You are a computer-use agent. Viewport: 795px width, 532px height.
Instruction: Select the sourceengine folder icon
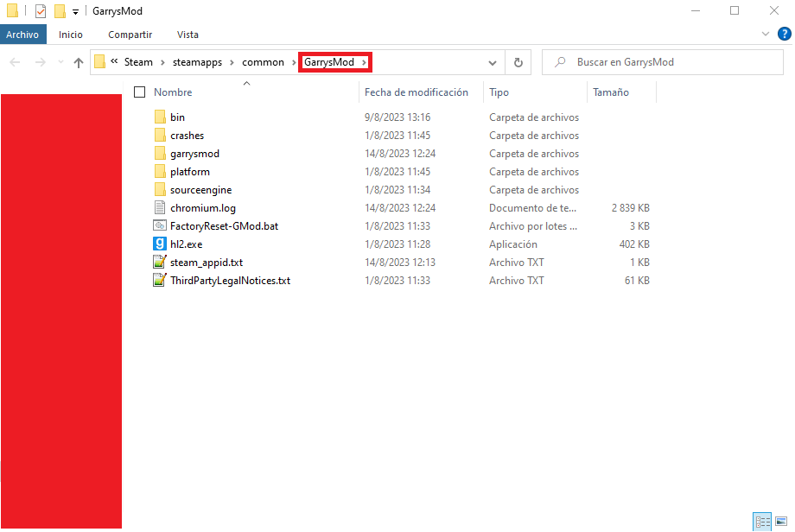pyautogui.click(x=160, y=190)
